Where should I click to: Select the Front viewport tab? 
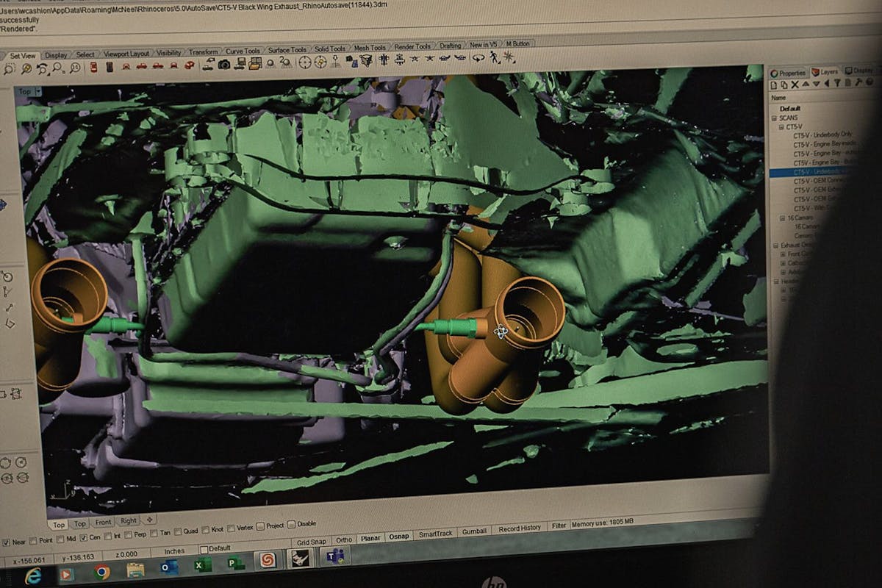(103, 523)
